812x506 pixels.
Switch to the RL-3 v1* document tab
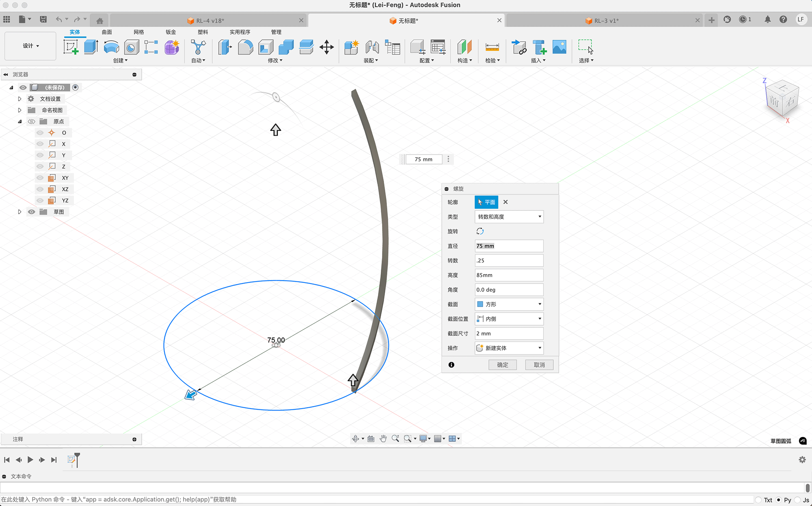[x=604, y=20]
